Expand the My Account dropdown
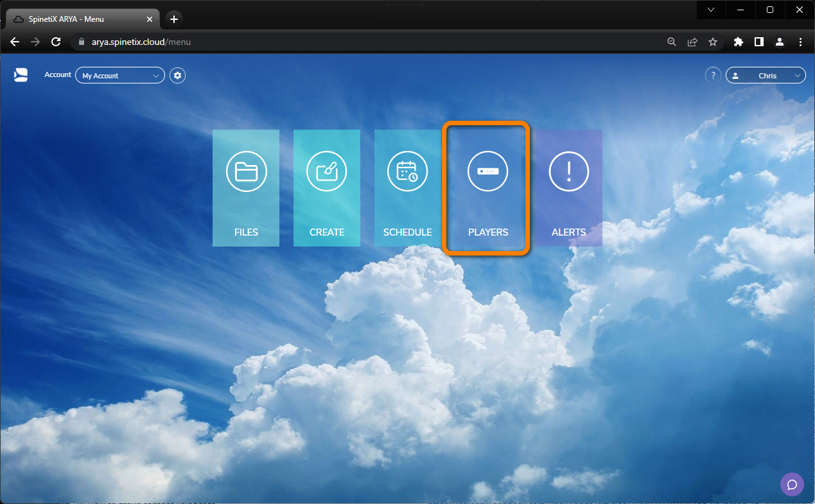Screen dimensions: 815x504 click(120, 76)
